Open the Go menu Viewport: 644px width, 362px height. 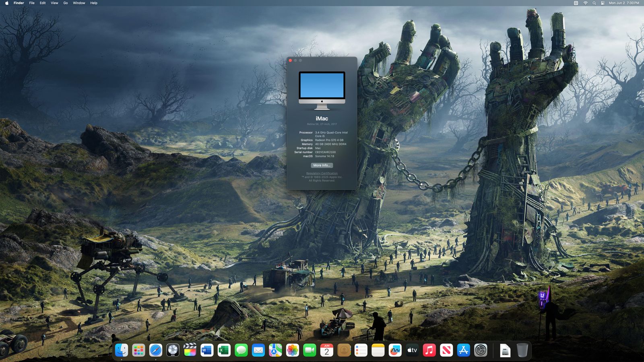coord(65,3)
